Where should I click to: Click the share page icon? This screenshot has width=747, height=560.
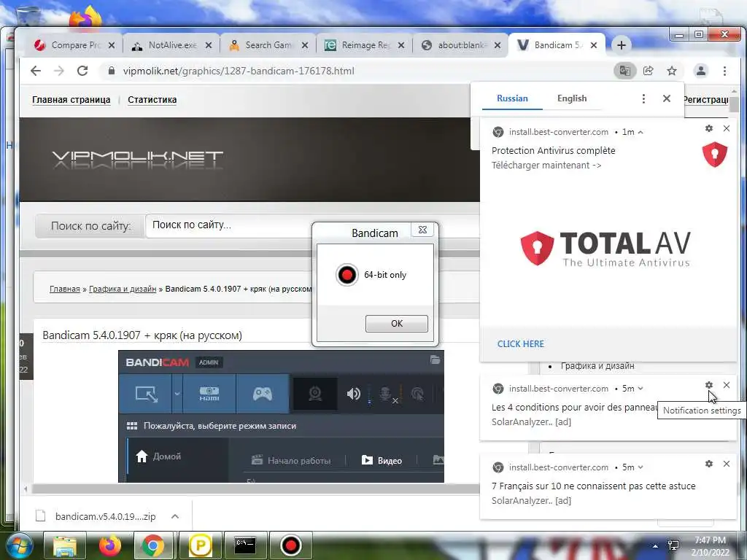(x=648, y=71)
